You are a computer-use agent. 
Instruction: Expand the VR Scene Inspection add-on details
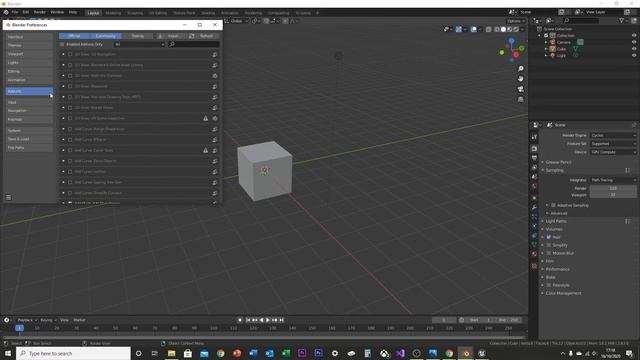click(63, 118)
